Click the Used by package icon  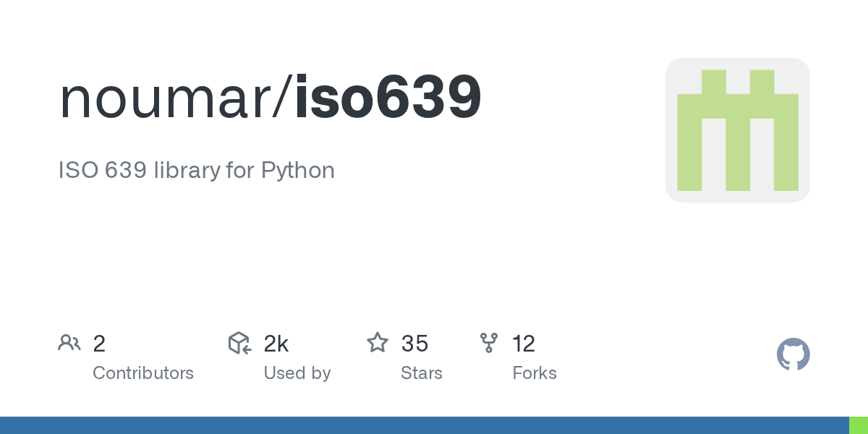coord(239,343)
